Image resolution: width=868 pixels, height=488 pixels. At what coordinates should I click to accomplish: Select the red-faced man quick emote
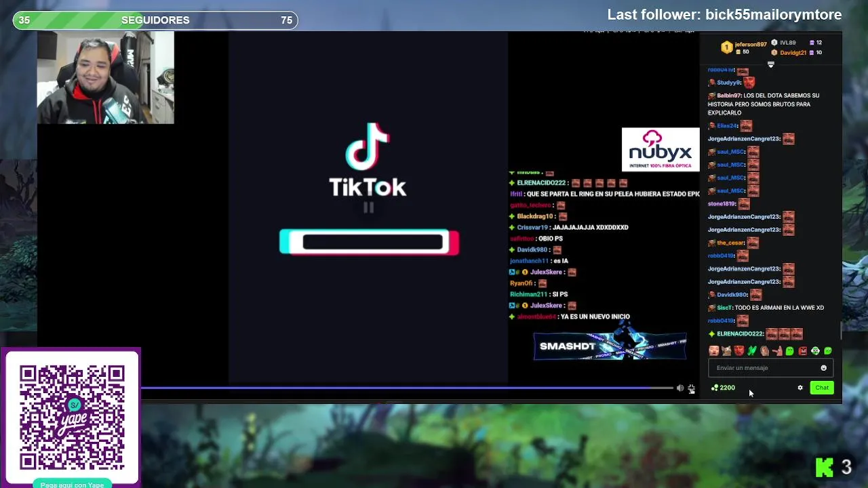point(739,351)
